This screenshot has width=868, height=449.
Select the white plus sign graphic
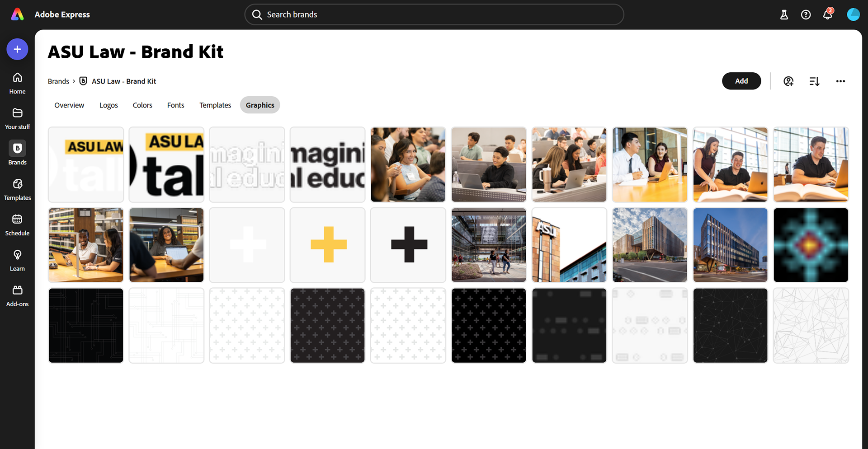(247, 245)
